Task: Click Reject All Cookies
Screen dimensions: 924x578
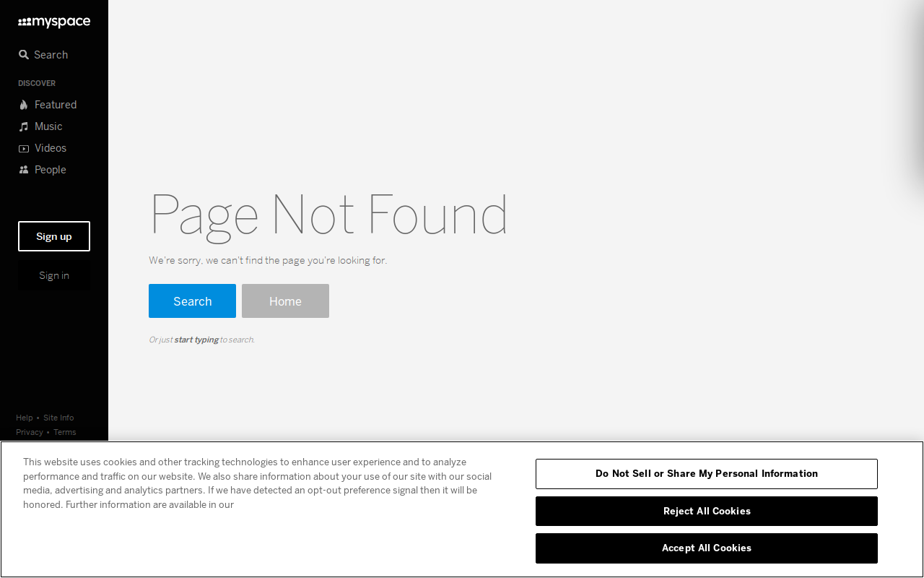Action: point(707,511)
